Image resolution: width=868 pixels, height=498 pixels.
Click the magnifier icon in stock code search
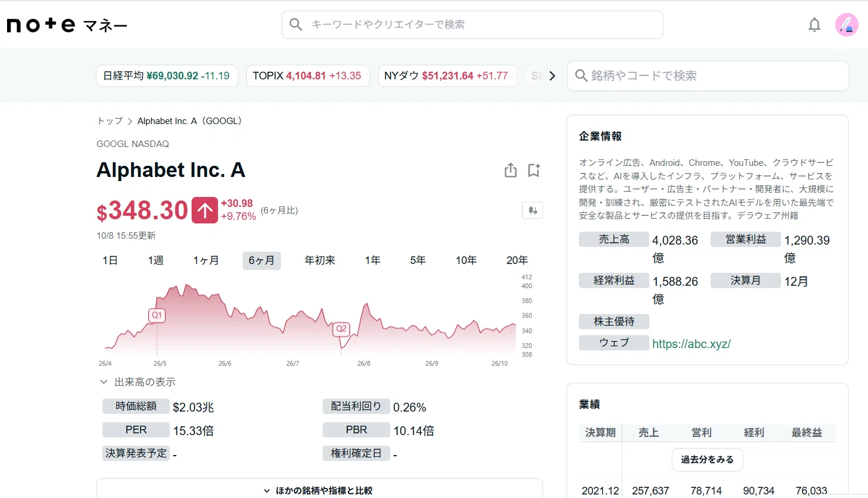click(581, 76)
